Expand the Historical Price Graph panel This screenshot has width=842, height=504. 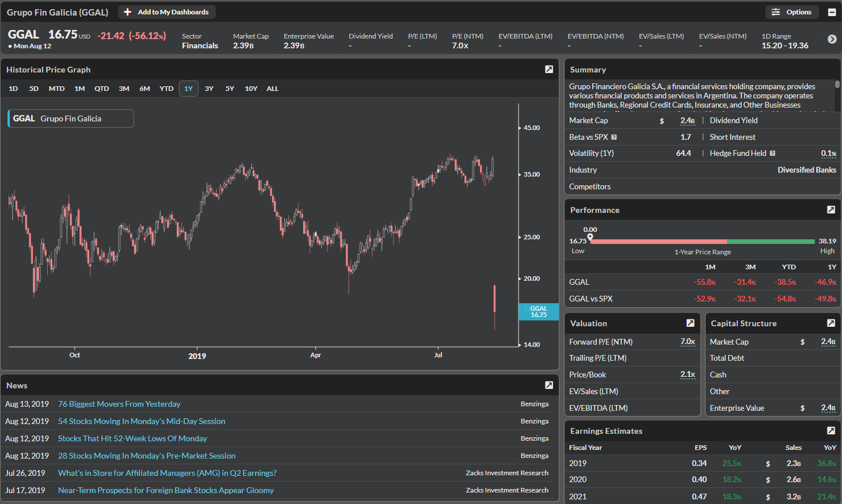[x=548, y=70]
